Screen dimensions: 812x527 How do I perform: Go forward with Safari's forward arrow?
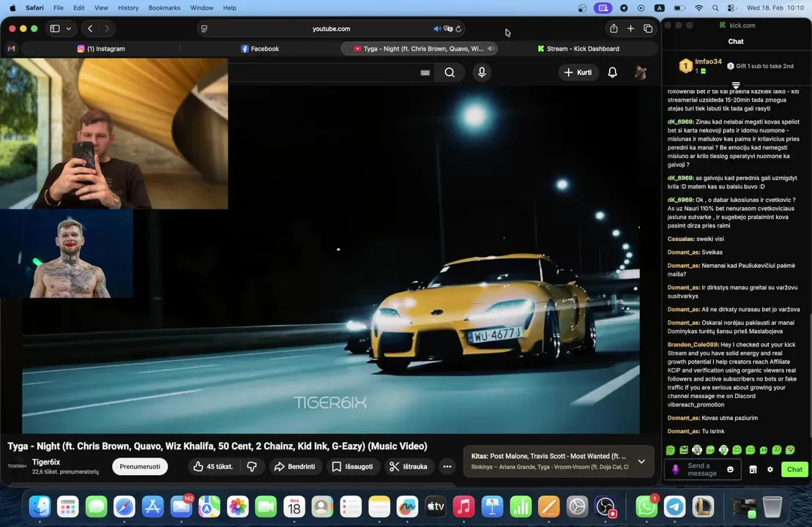(x=107, y=29)
